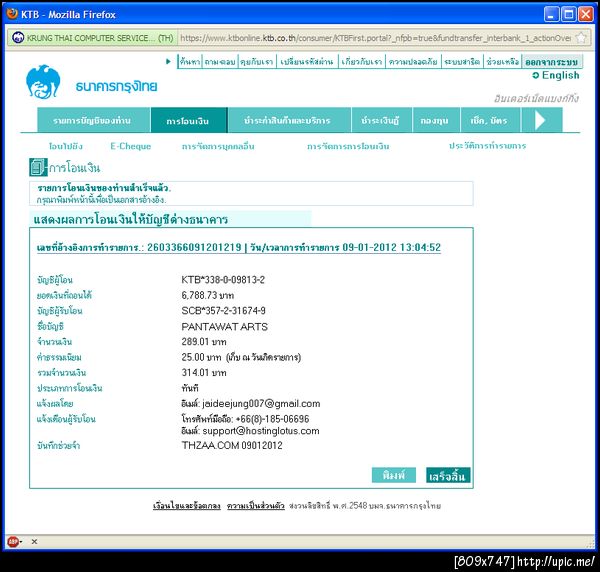Image resolution: width=600 pixels, height=572 pixels.
Task: Open ระบบสาธิต (demo) menu
Action: 462,62
